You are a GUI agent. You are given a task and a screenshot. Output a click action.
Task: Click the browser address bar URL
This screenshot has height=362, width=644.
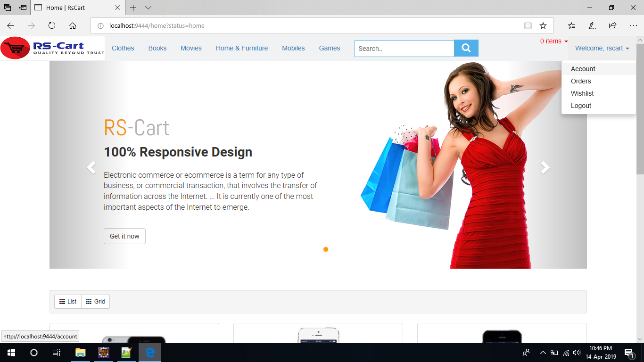click(157, 26)
